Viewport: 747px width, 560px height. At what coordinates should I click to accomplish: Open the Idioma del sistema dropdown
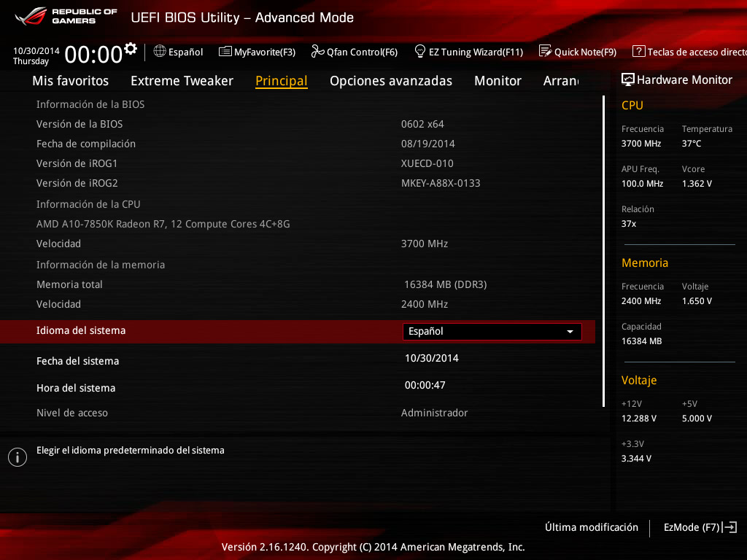pyautogui.click(x=492, y=332)
